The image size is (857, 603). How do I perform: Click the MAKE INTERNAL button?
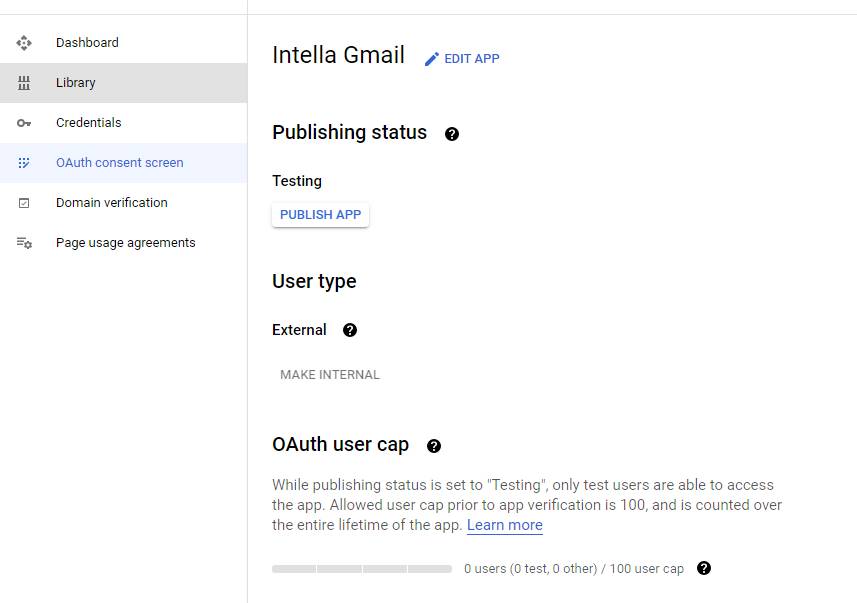click(330, 375)
